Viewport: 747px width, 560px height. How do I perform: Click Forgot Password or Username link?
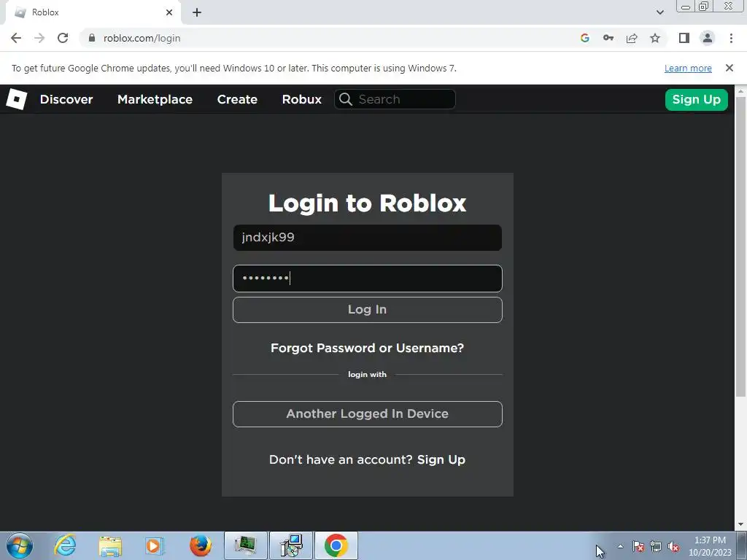click(368, 348)
